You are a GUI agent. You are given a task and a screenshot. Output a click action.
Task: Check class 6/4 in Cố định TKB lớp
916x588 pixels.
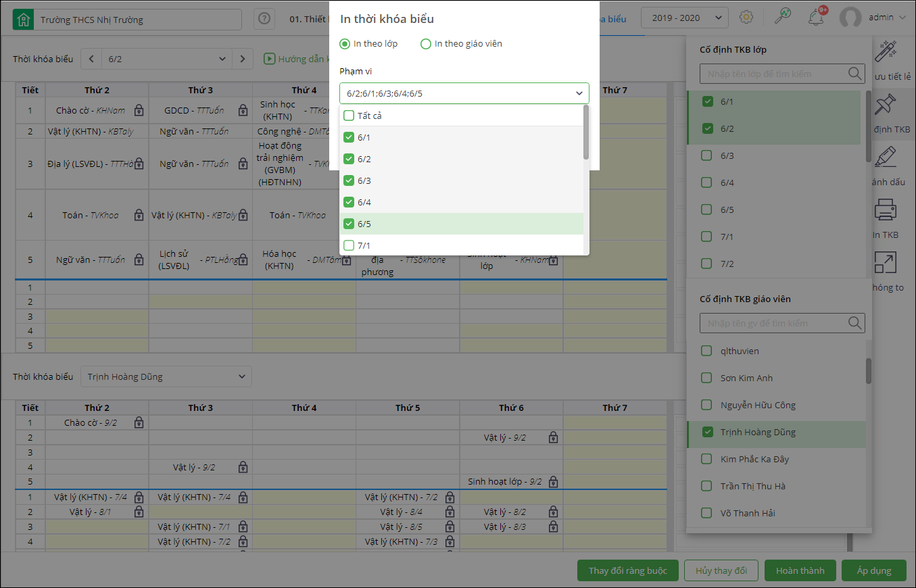pyautogui.click(x=707, y=182)
